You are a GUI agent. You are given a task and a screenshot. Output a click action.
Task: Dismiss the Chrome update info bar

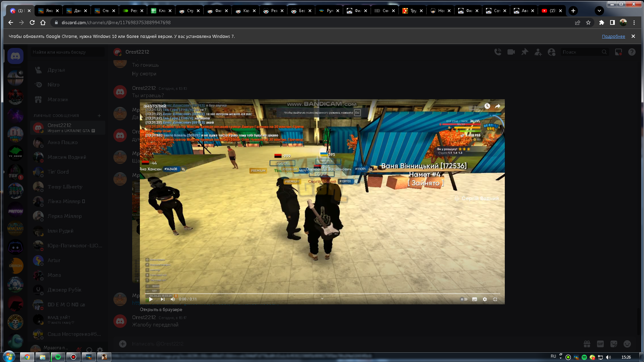[633, 36]
